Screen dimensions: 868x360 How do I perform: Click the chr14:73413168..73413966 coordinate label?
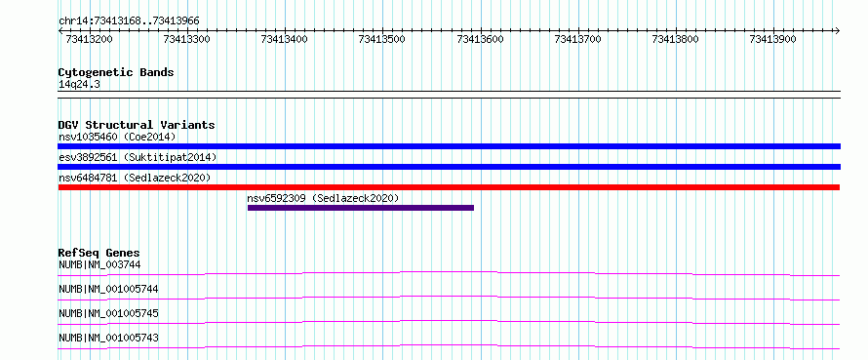pyautogui.click(x=129, y=21)
